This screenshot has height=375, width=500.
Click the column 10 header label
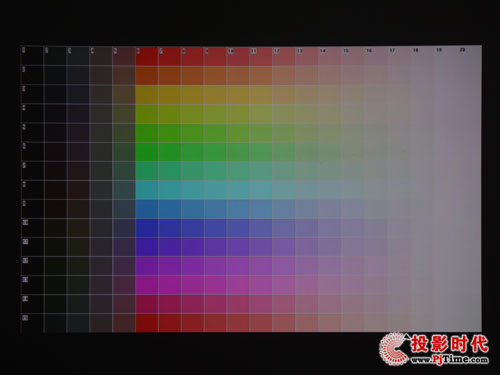click(231, 51)
